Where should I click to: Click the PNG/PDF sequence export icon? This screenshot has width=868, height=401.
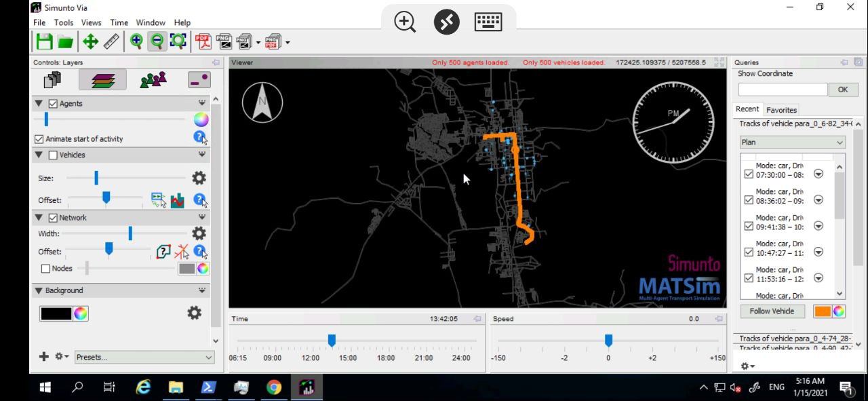point(273,42)
